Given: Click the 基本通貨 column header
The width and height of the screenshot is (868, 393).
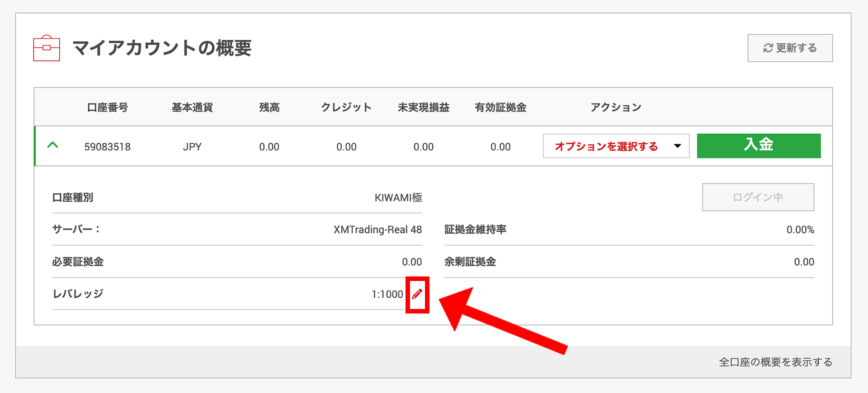Looking at the screenshot, I should pos(192,108).
